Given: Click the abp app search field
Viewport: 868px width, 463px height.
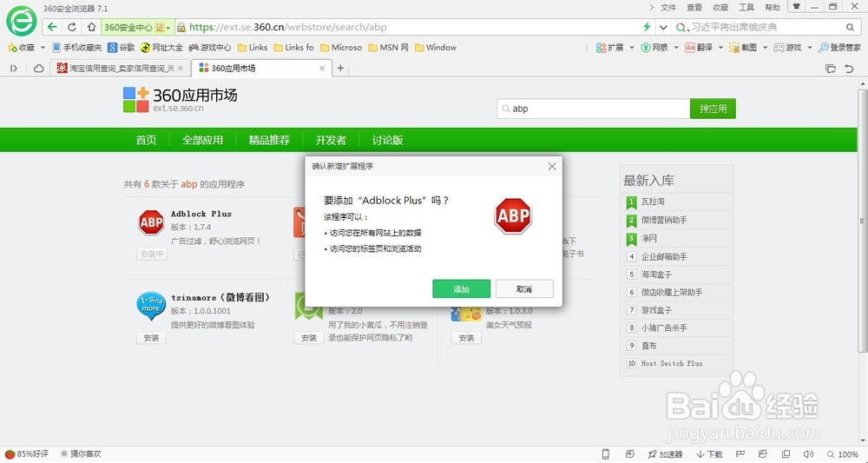Looking at the screenshot, I should (594, 109).
